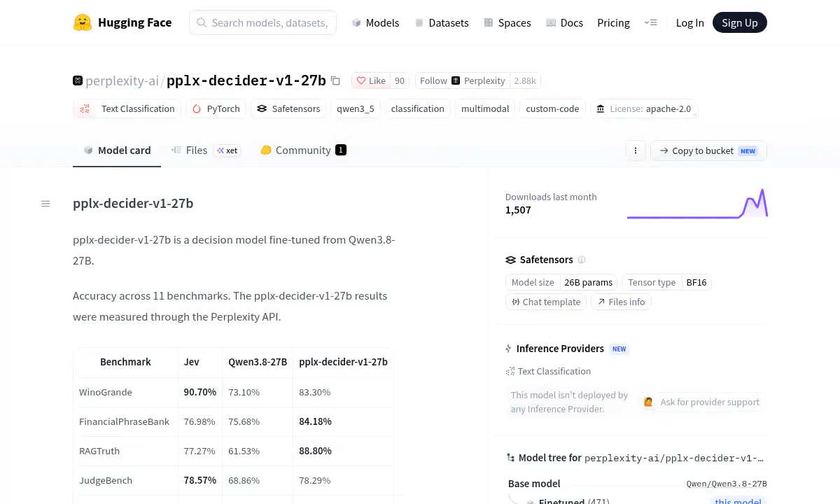
Task: Select the Model card tab
Action: coord(117,150)
